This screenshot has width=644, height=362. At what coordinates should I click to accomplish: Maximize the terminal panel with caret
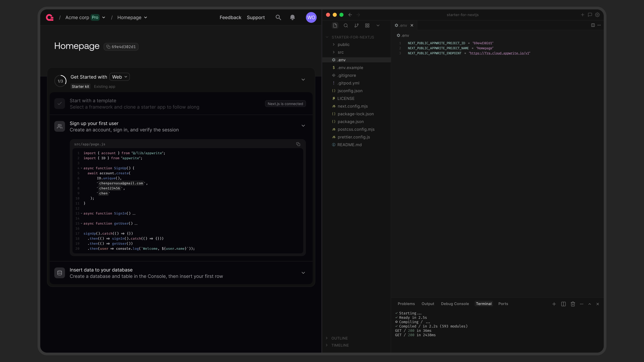click(590, 304)
